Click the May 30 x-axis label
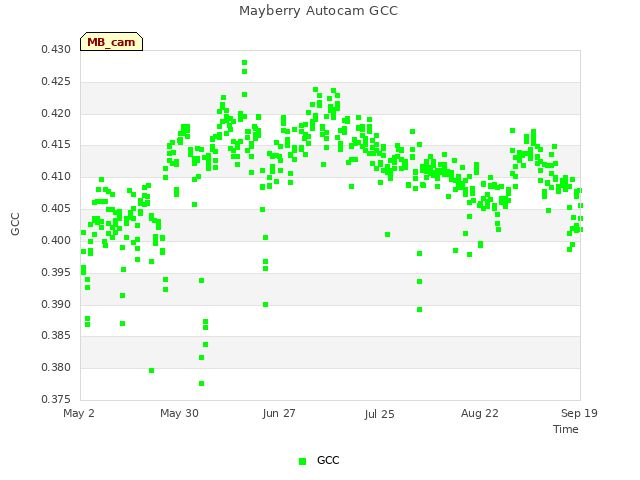 point(179,413)
